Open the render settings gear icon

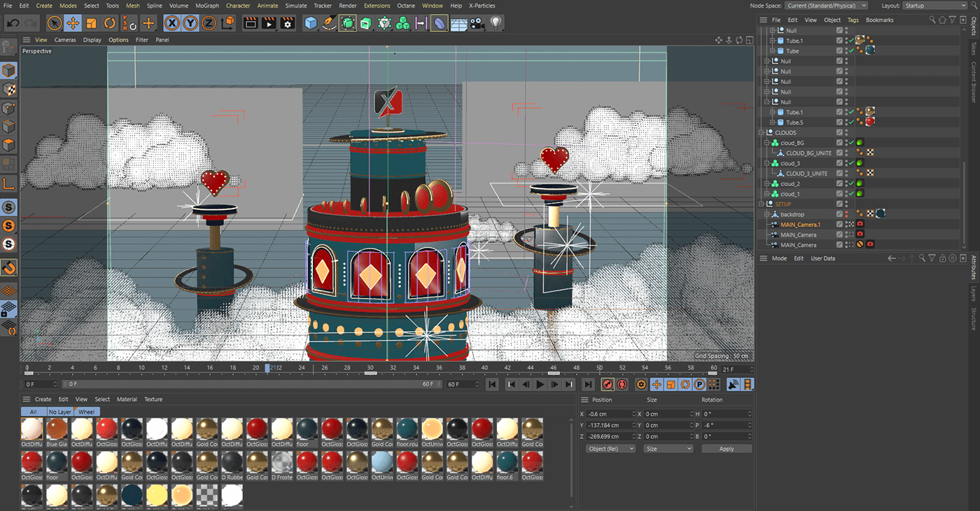click(286, 23)
